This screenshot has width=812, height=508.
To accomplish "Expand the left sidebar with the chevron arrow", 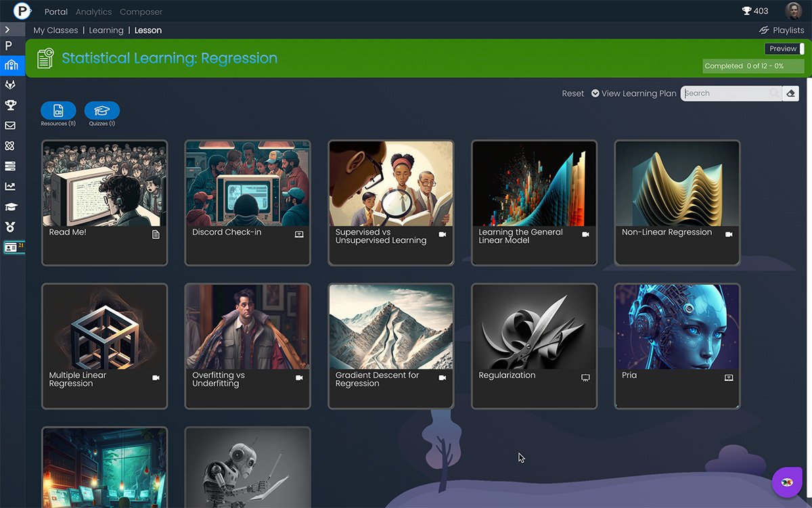I will (7, 30).
